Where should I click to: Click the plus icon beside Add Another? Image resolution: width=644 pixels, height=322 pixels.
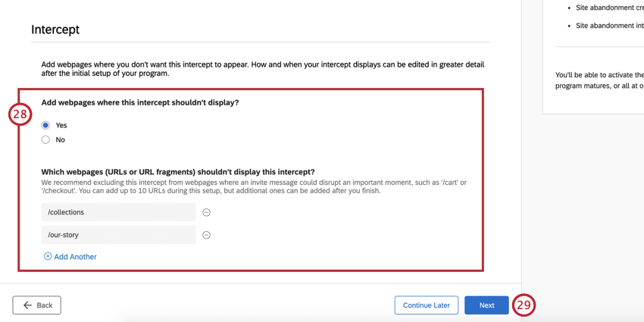point(48,257)
